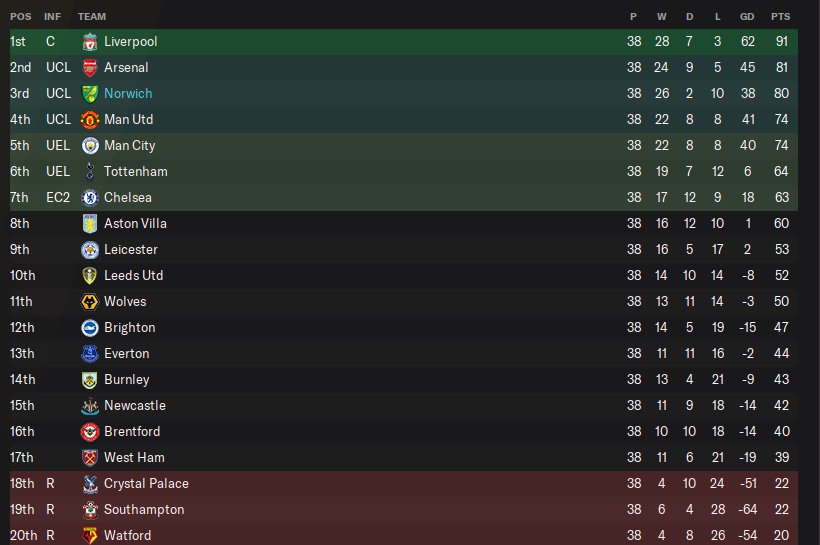Click the Wolves club crest
The height and width of the screenshot is (545, 820).
(x=89, y=302)
